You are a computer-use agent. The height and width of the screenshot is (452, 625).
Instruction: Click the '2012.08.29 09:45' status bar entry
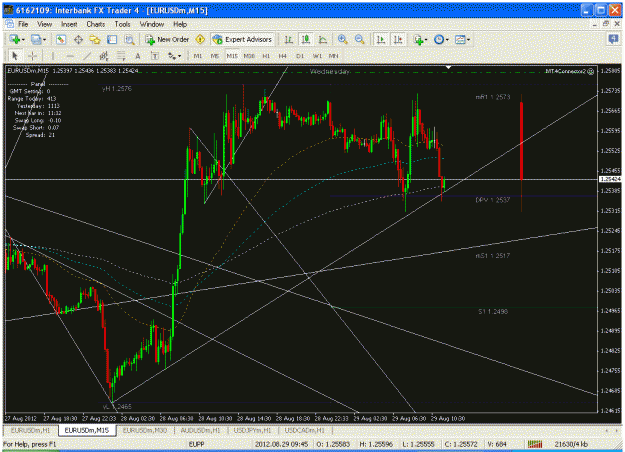[281, 444]
